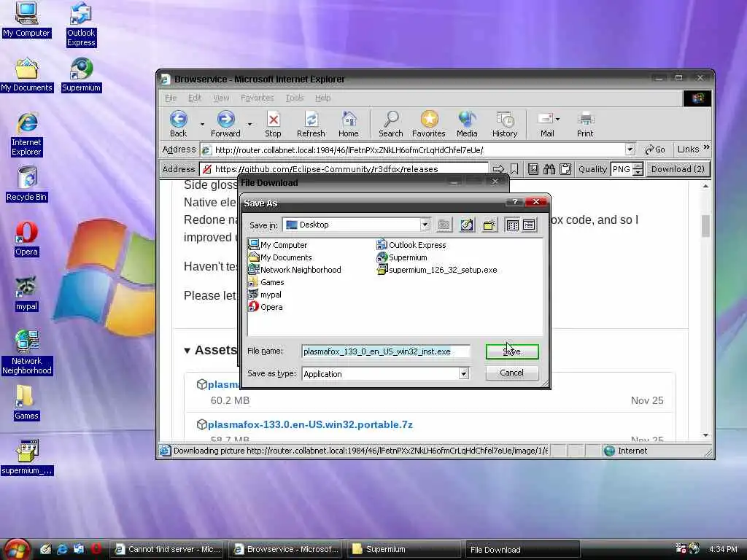Expand the Save in Desktop dropdown

pos(425,225)
